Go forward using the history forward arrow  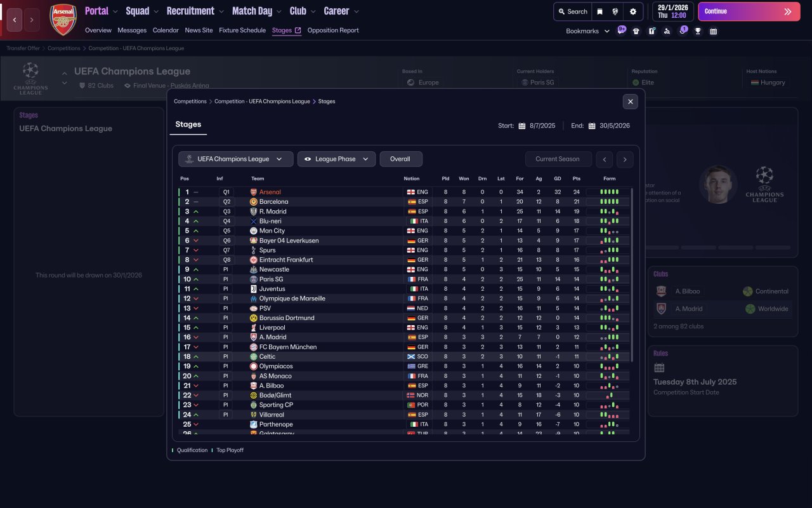coord(32,20)
